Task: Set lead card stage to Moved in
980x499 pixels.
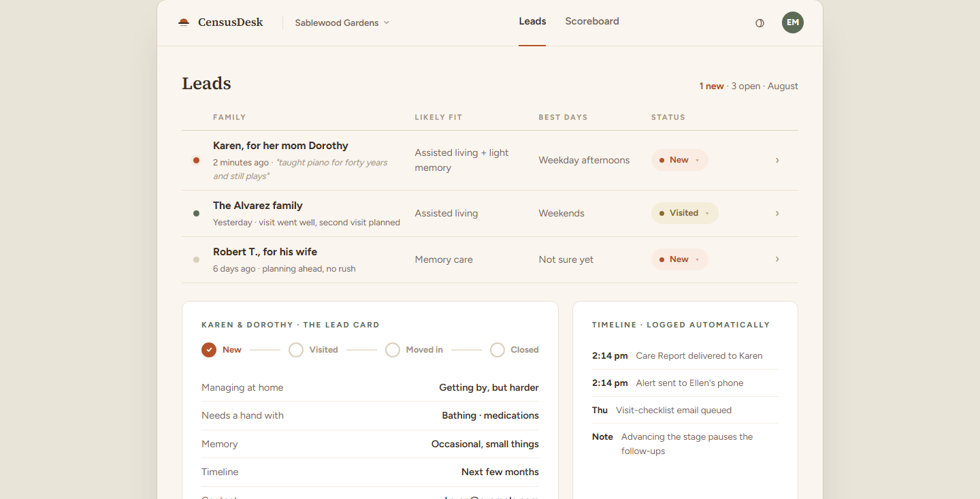Action: [x=414, y=350]
